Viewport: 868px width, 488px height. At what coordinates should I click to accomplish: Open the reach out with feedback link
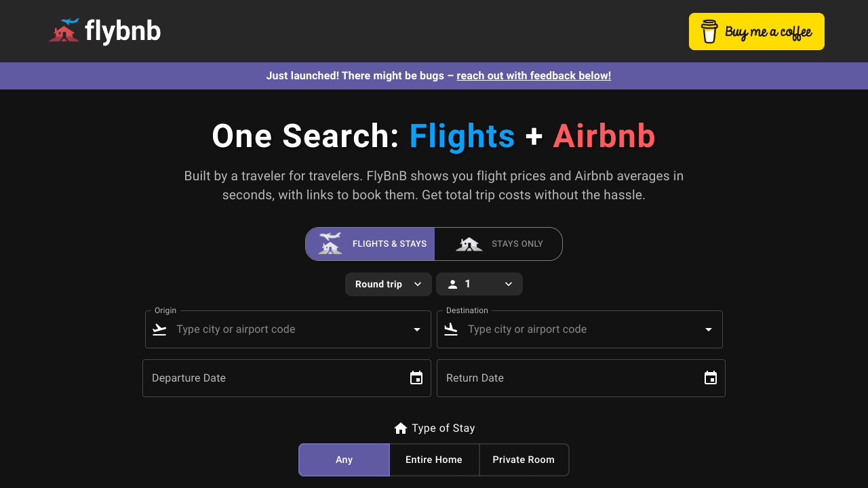(x=534, y=75)
